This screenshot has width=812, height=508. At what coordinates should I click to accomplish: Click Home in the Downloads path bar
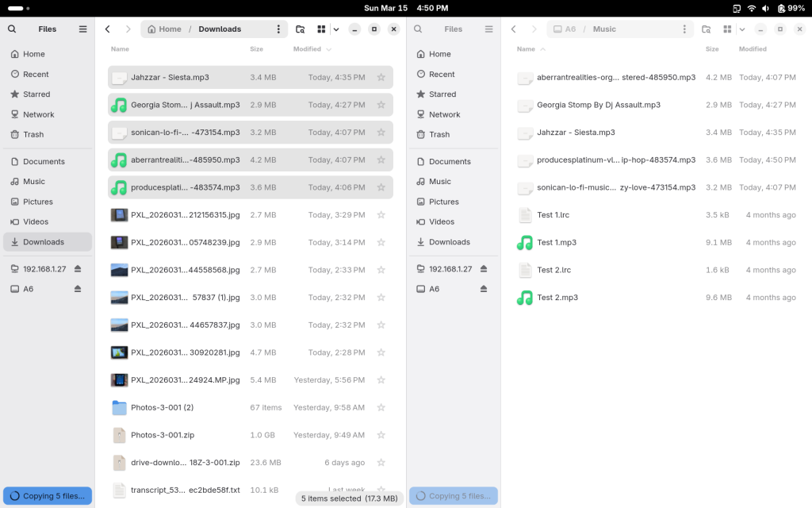[165, 29]
